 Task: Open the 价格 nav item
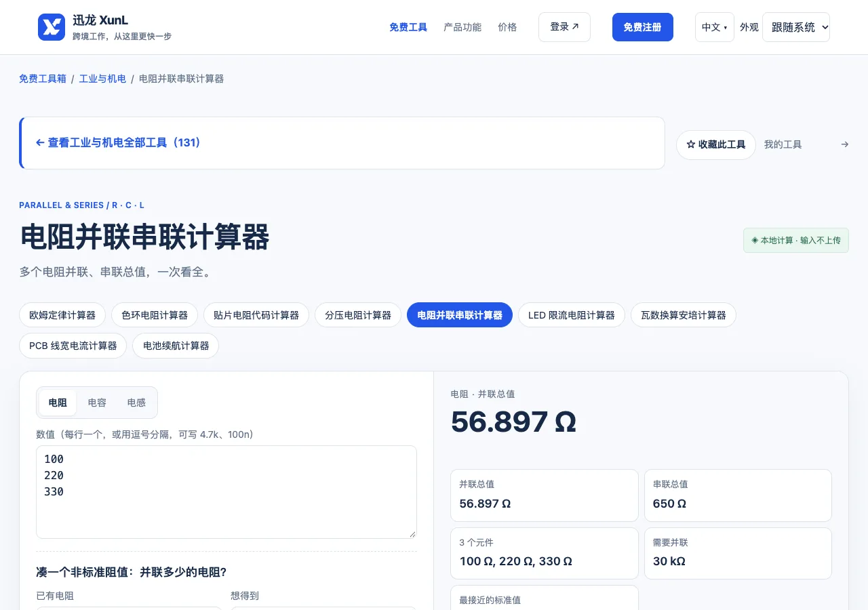[507, 27]
